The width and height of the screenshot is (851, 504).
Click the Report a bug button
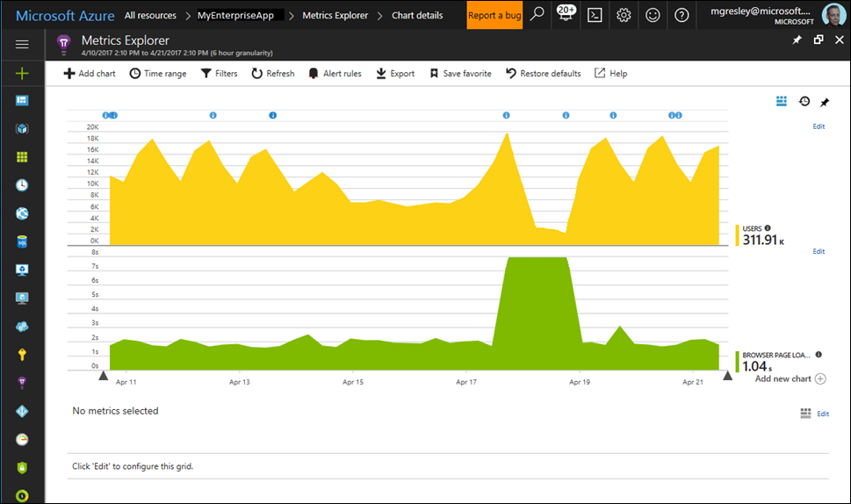(494, 15)
